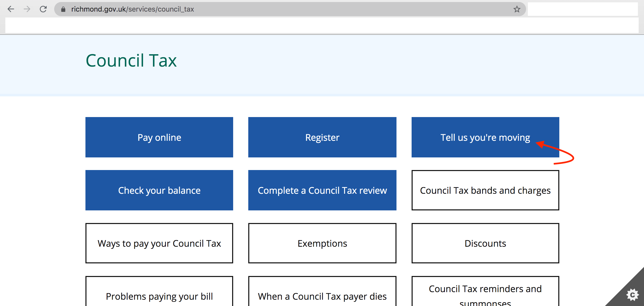View Council Tax bands and charges
This screenshot has width=644, height=306.
tap(485, 190)
